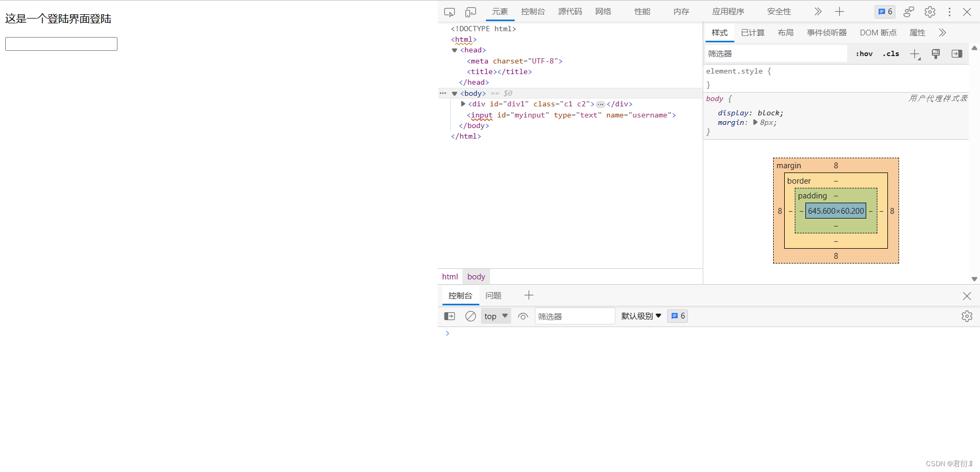Add a tool to the drawer plus icon
Viewport: 980px width, 472px height.
[x=529, y=295]
